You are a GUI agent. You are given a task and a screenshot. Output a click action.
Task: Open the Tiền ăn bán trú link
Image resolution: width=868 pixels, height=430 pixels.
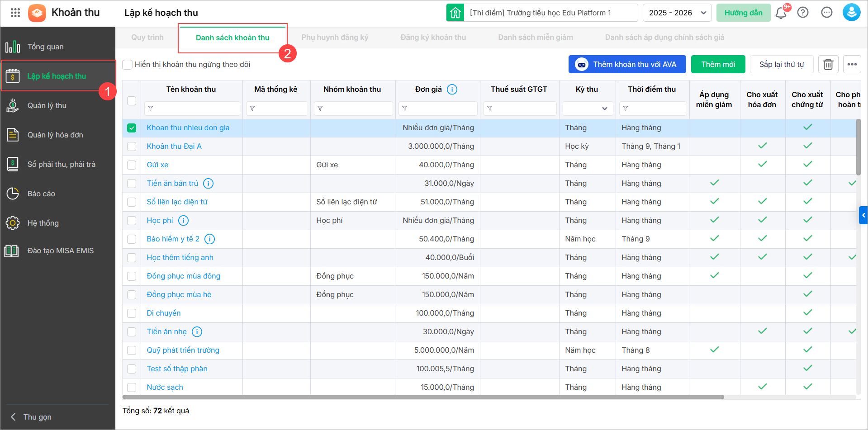tap(172, 184)
